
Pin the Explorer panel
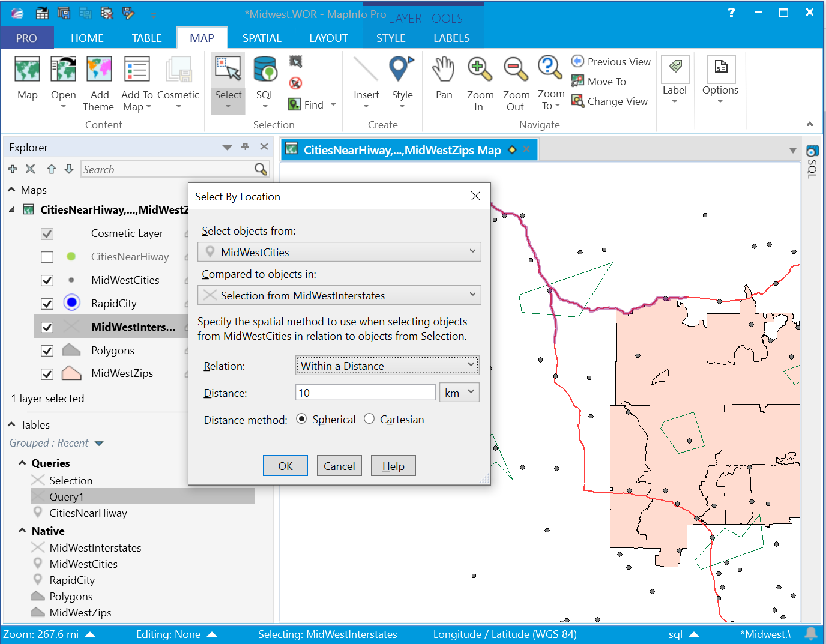(245, 147)
